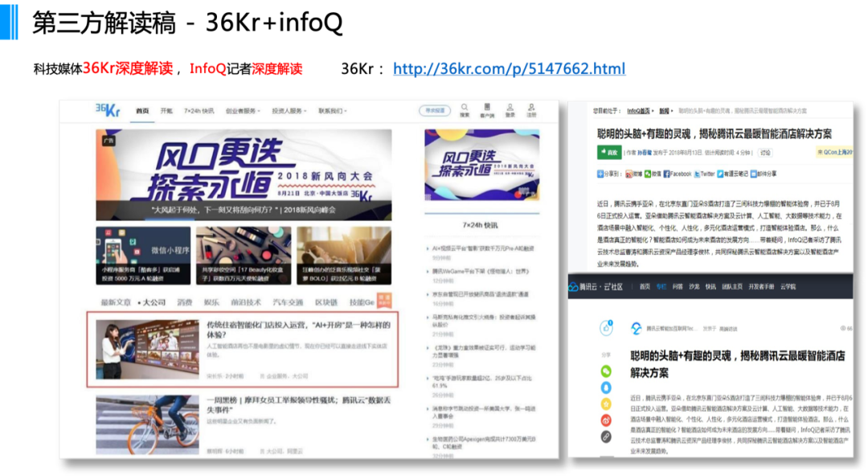
Task: Click the thumbs-up like circle in 云社区
Action: pyautogui.click(x=606, y=327)
